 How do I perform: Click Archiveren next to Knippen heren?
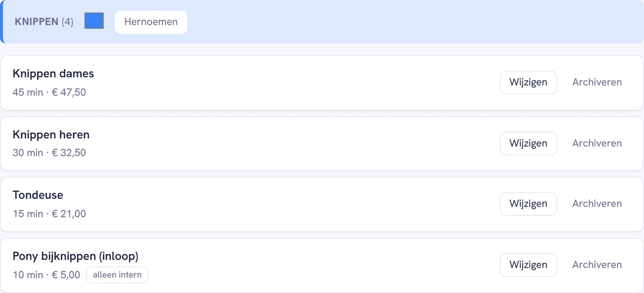597,143
